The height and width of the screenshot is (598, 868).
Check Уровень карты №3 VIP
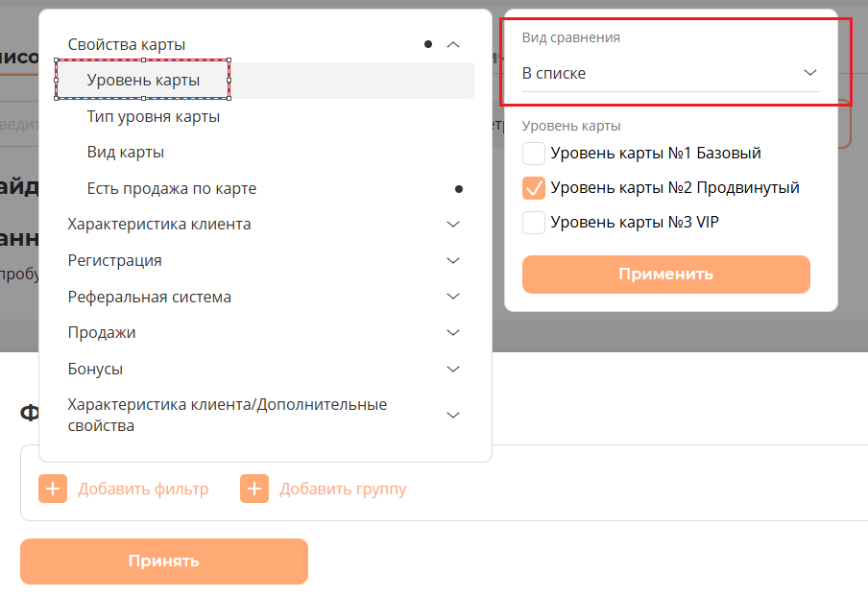pos(534,223)
